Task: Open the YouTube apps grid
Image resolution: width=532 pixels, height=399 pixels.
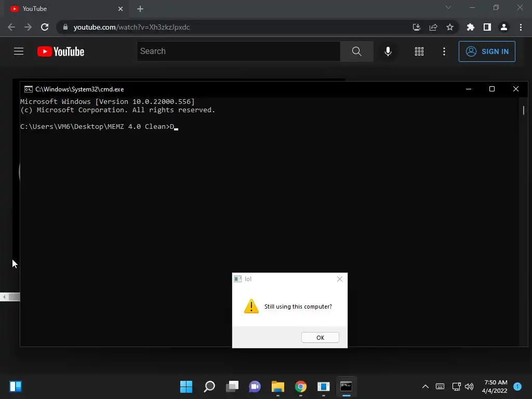Action: coord(419,51)
